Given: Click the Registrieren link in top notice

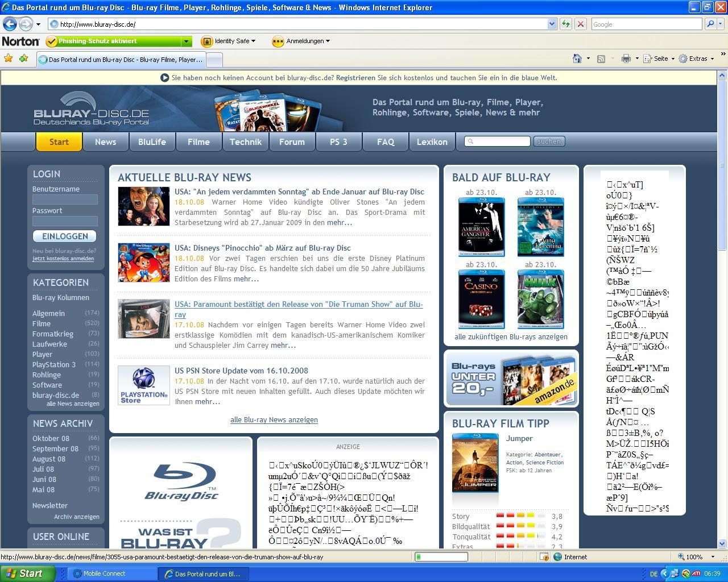Looking at the screenshot, I should pos(355,78).
